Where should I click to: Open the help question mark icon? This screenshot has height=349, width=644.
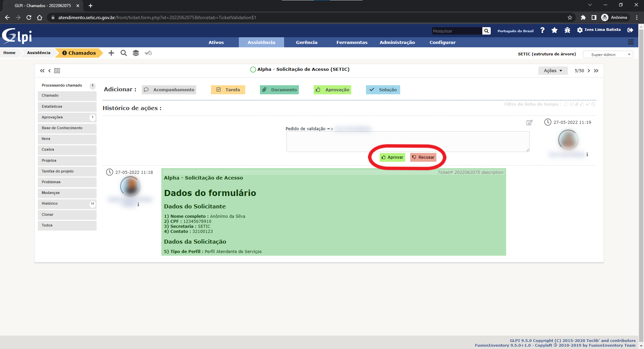click(x=542, y=30)
